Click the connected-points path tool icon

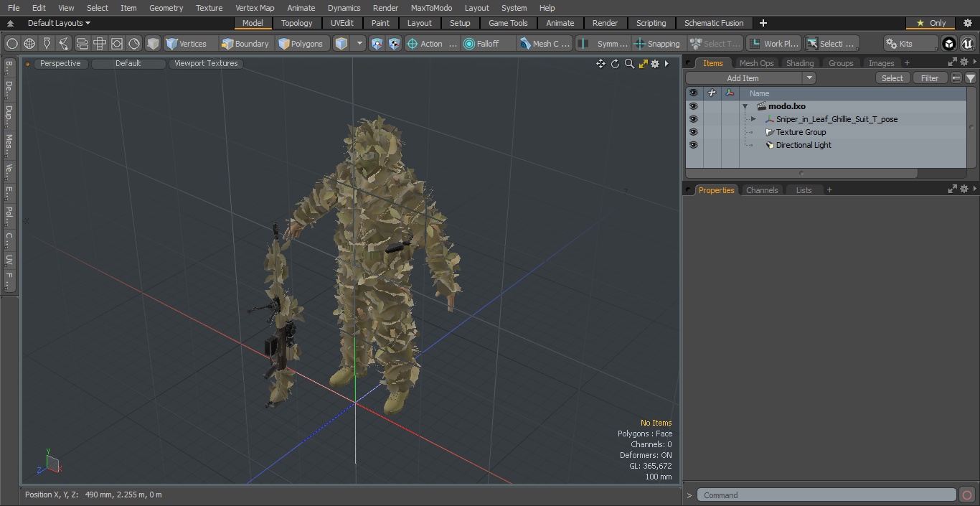tap(64, 44)
